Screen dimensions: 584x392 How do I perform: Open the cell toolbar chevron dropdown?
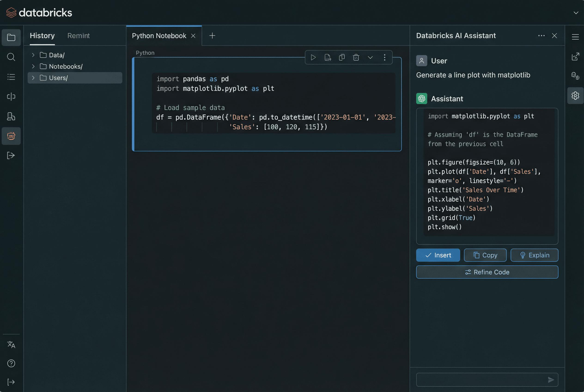(370, 58)
